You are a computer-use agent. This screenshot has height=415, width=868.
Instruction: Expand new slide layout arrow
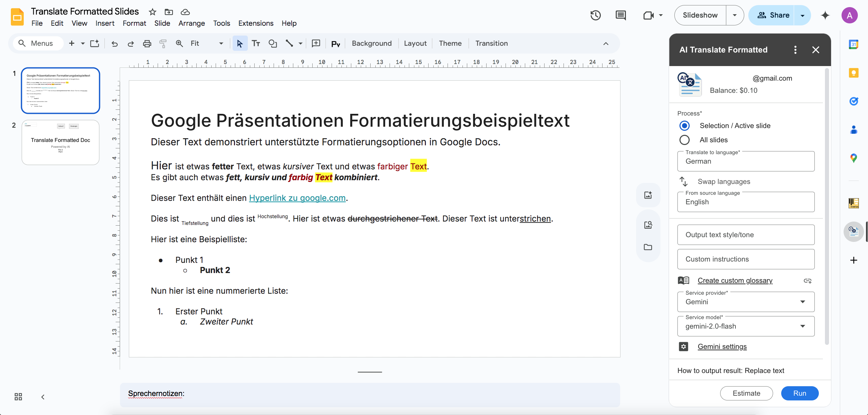click(x=83, y=43)
